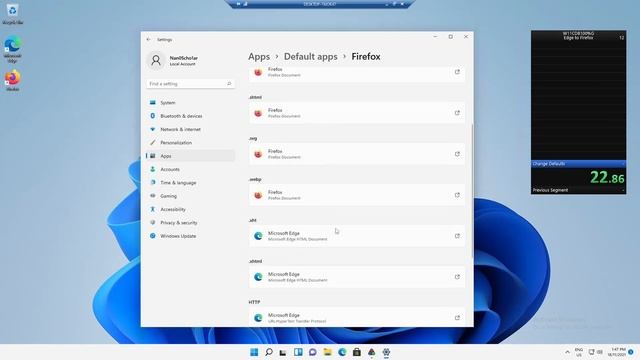Open Personalization settings
The image size is (640, 360).
(x=190, y=142)
